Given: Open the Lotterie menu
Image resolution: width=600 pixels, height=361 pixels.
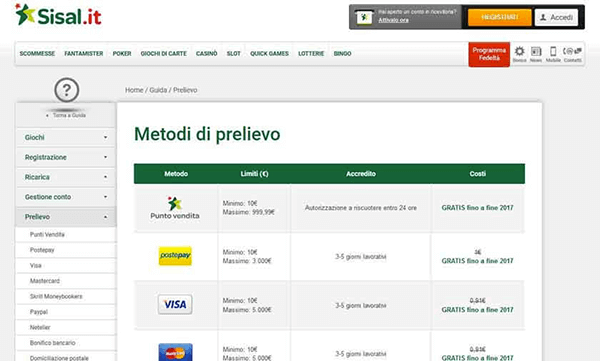Looking at the screenshot, I should click(311, 54).
